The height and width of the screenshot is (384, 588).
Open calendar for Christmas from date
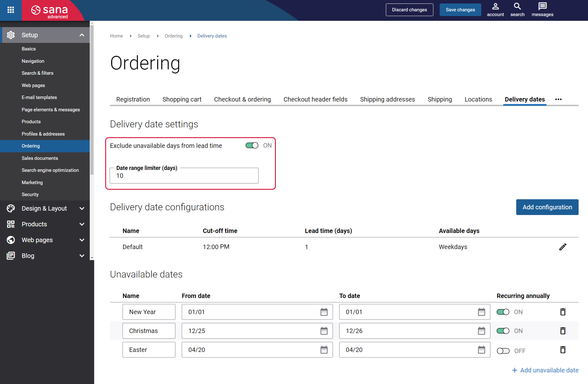click(x=324, y=331)
